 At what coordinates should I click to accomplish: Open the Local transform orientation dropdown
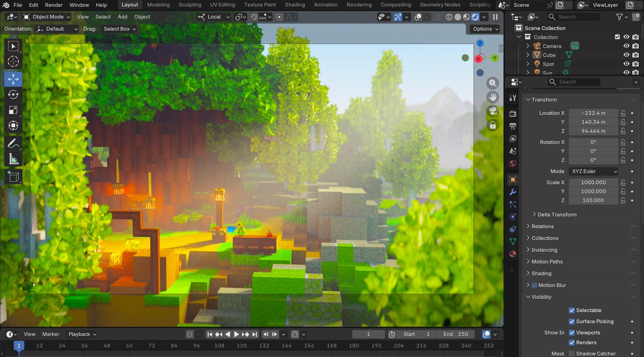click(214, 17)
